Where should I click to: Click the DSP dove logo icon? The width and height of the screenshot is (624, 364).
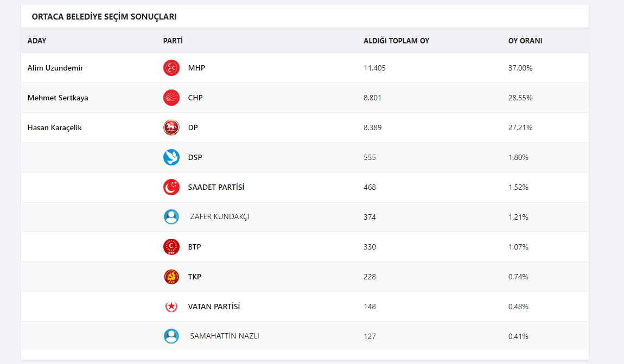tap(171, 157)
